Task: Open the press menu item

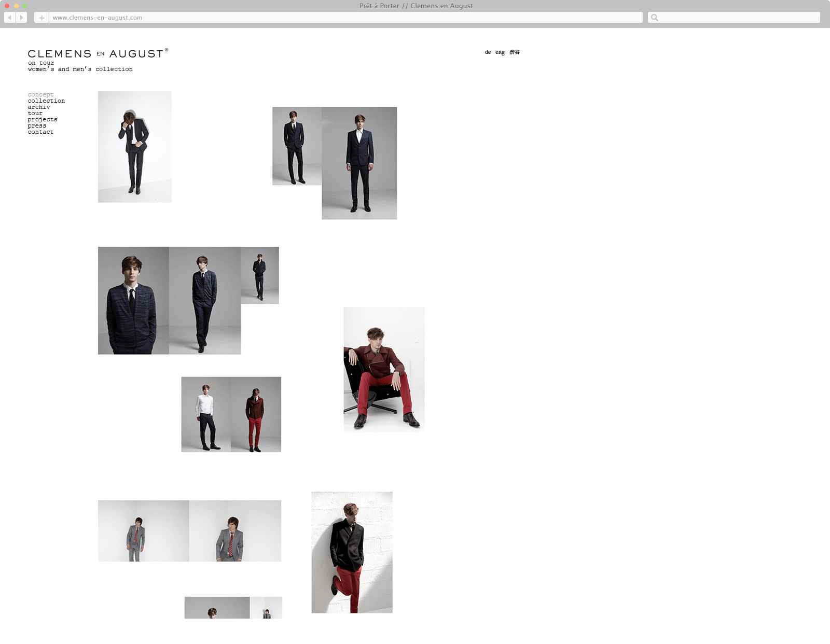Action: pos(37,125)
